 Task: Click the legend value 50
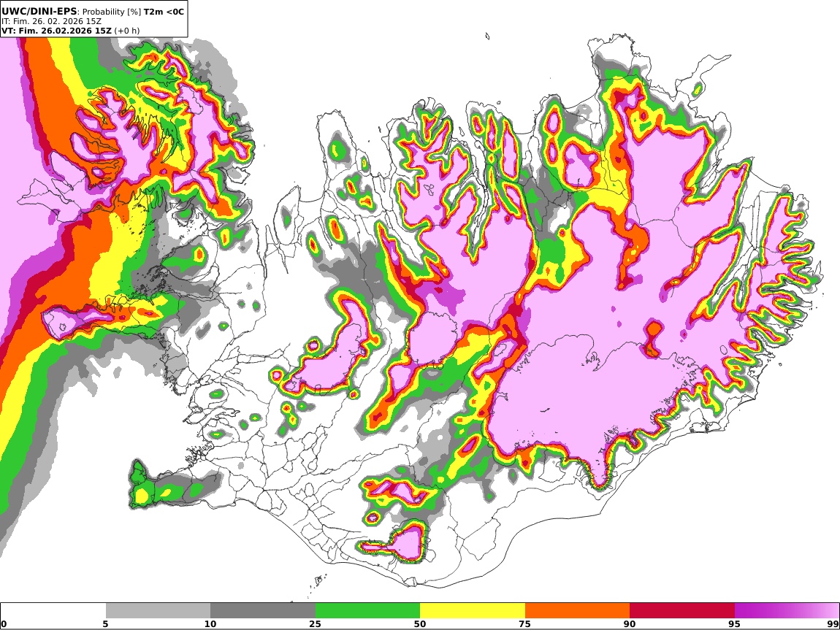point(419,623)
